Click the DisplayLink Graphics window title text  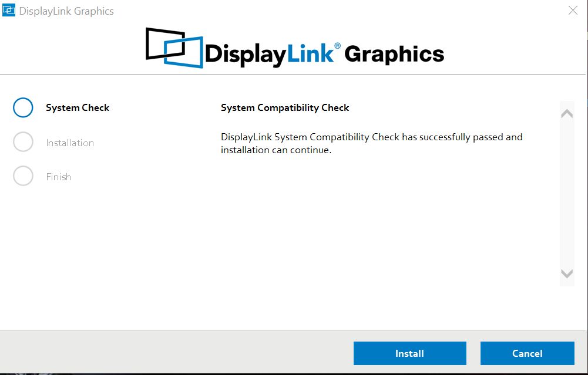click(x=66, y=11)
